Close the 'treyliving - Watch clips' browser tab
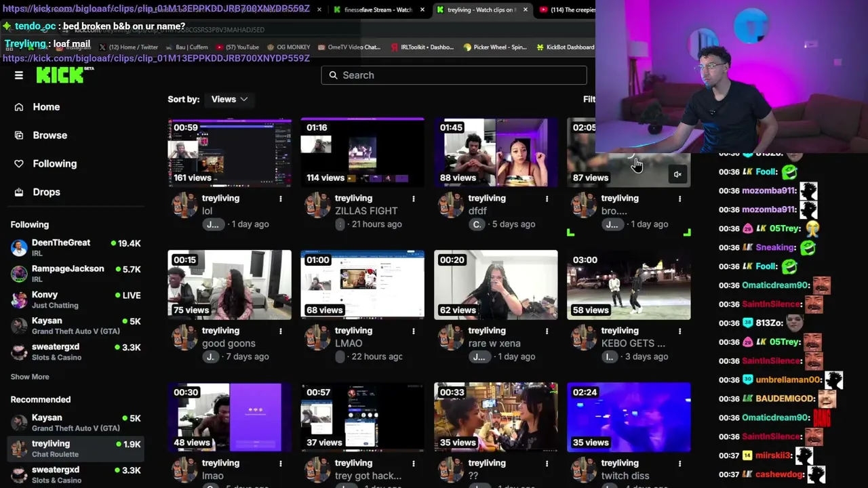868x488 pixels. coord(526,9)
